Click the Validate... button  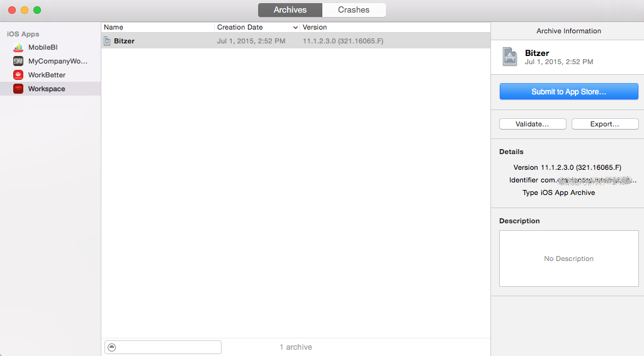[533, 124]
